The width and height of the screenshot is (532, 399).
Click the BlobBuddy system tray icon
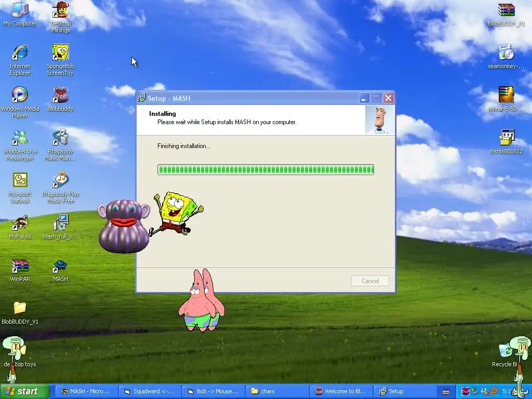tap(465, 391)
